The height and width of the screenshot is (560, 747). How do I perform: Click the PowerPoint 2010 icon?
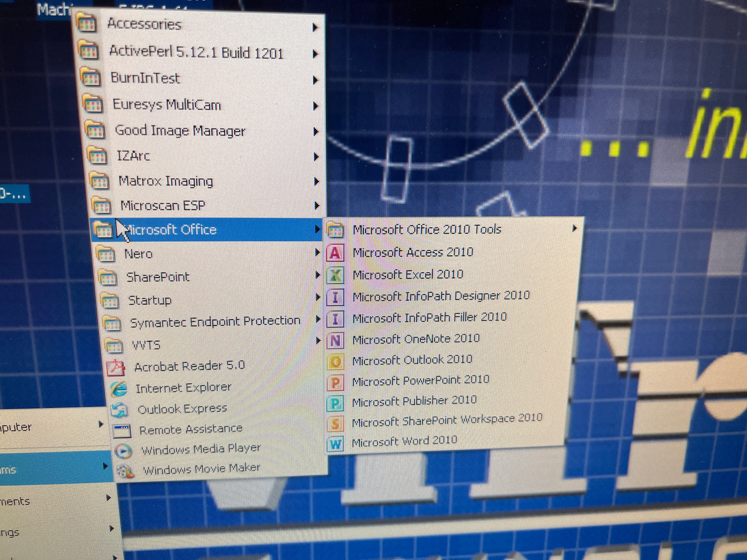(x=335, y=383)
